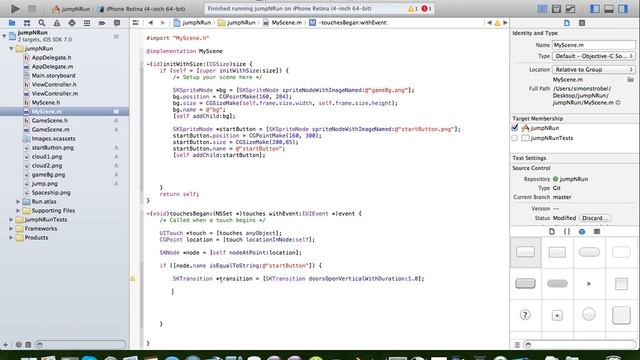Open the Symbol navigator tab

click(27, 23)
